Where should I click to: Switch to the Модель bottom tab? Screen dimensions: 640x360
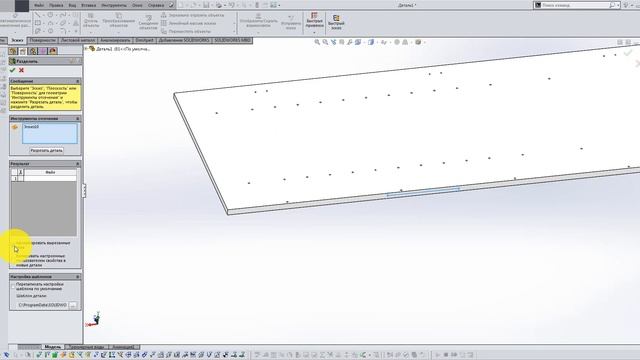(x=53, y=347)
